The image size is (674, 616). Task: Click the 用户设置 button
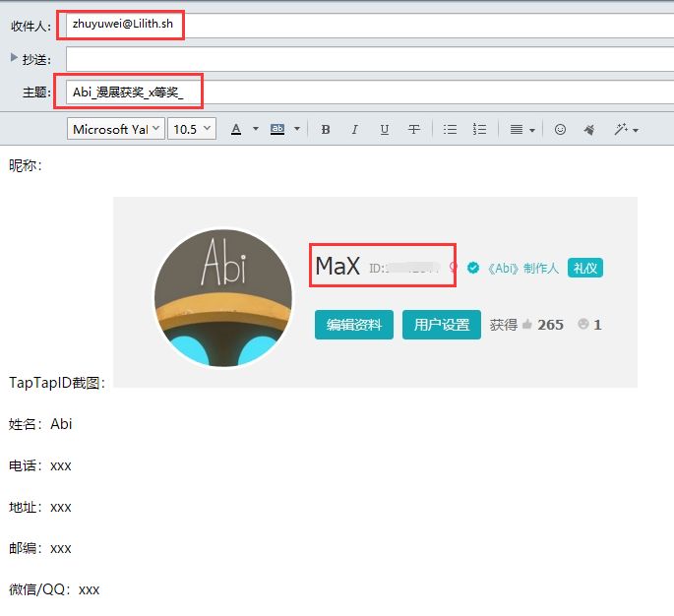coord(442,325)
